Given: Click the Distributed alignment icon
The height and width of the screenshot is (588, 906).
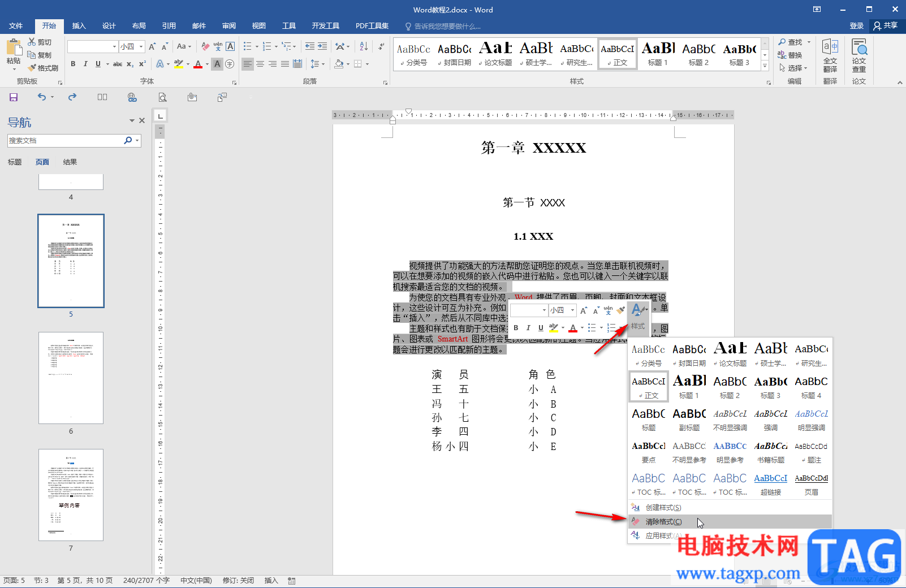Looking at the screenshot, I should 297,64.
